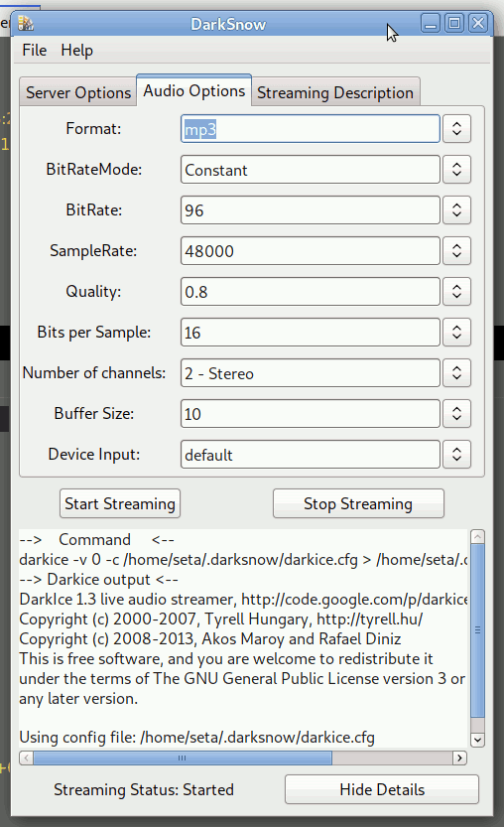This screenshot has height=827, width=504.
Task: Open the Help menu
Action: coord(77,50)
